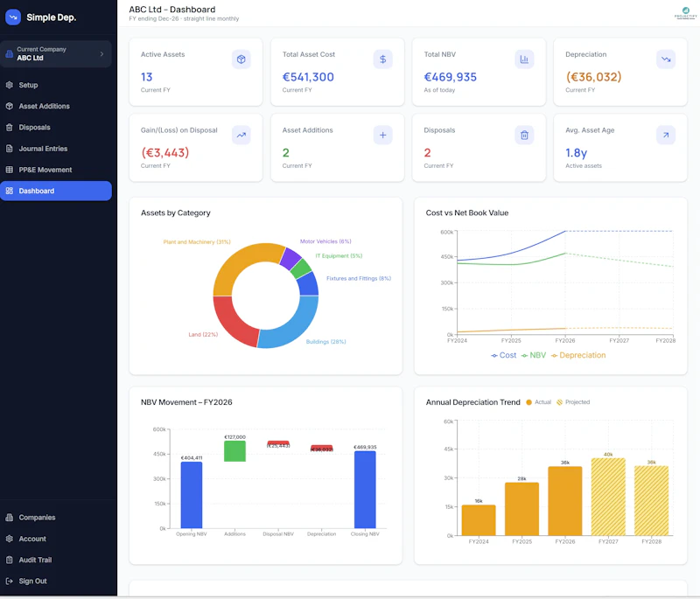This screenshot has width=700, height=599.
Task: Toggle the Depreciation series in legend
Action: click(x=578, y=356)
